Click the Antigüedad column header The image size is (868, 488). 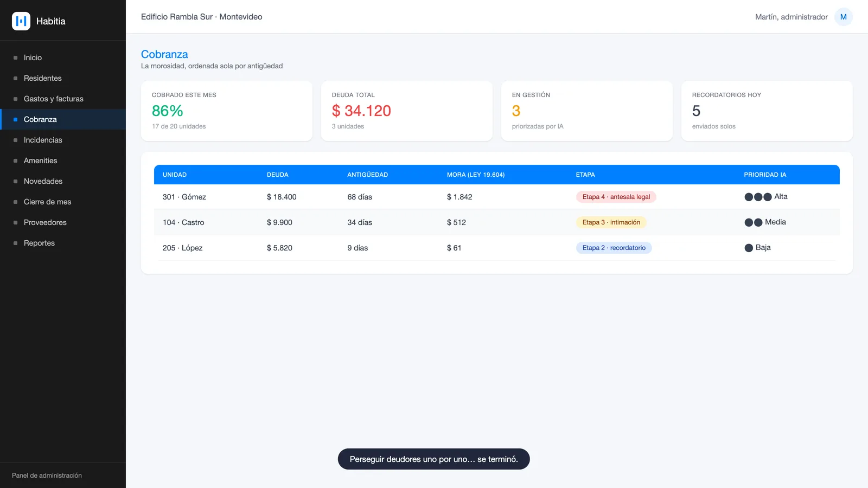pos(367,175)
